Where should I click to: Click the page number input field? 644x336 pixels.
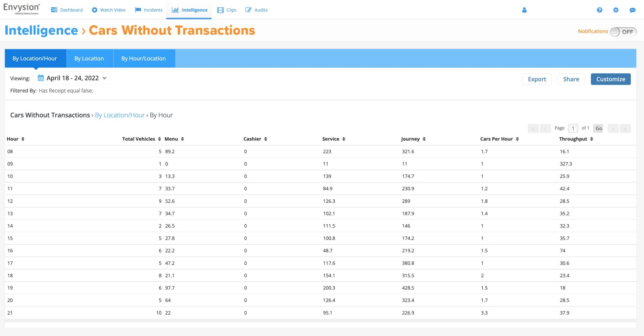573,128
